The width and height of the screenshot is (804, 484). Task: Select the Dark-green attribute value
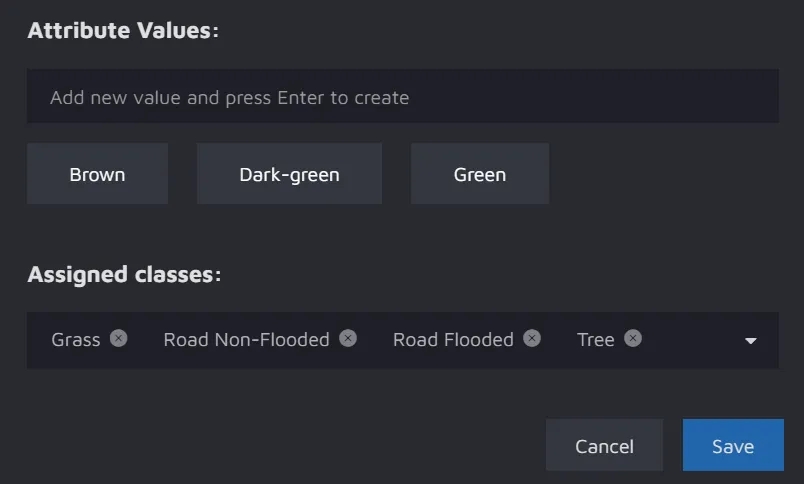[289, 174]
